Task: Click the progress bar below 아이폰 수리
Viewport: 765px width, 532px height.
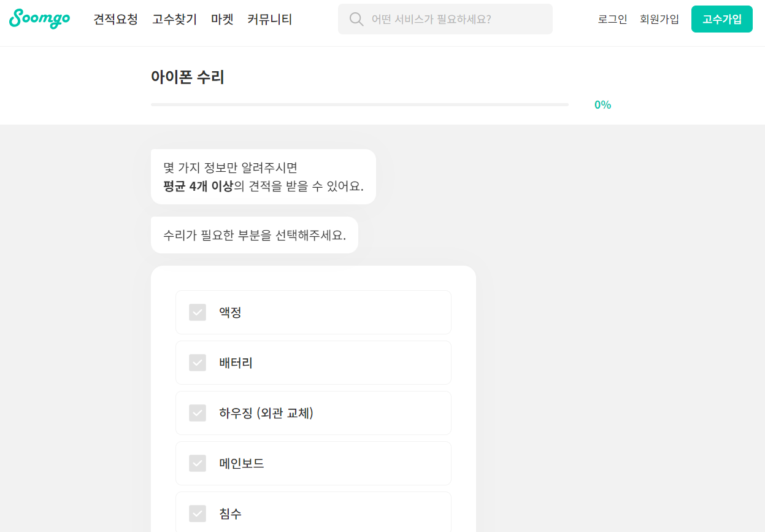Action: click(359, 104)
